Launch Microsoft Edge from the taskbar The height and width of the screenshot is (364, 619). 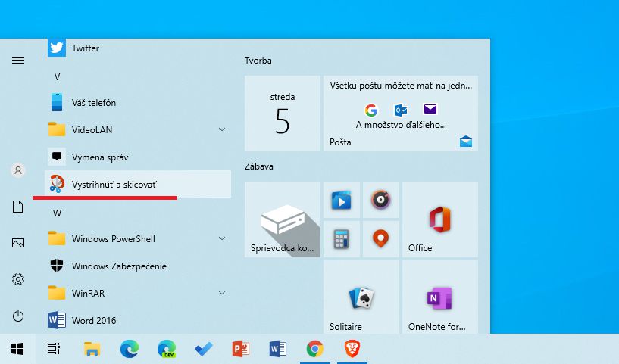coord(130,349)
